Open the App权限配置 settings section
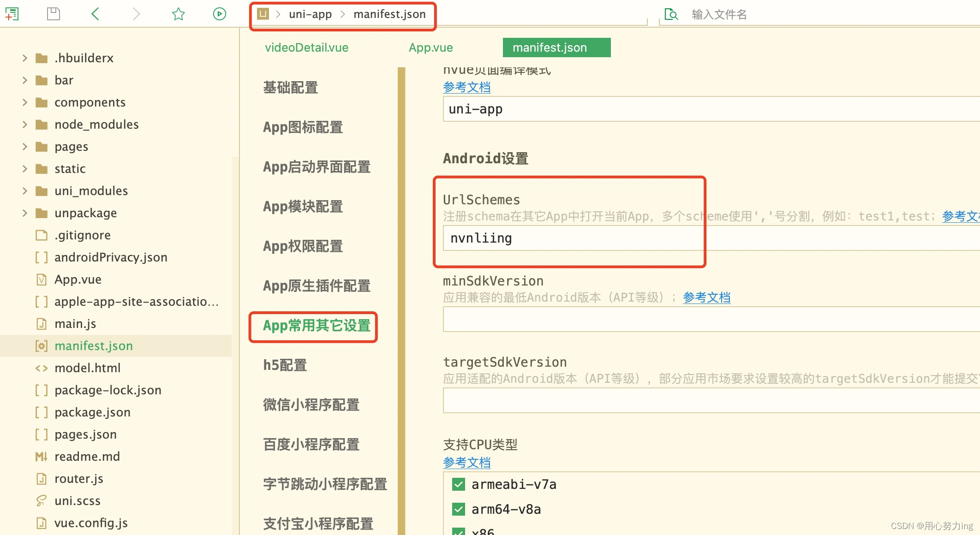This screenshot has width=980, height=535. pyautogui.click(x=302, y=246)
